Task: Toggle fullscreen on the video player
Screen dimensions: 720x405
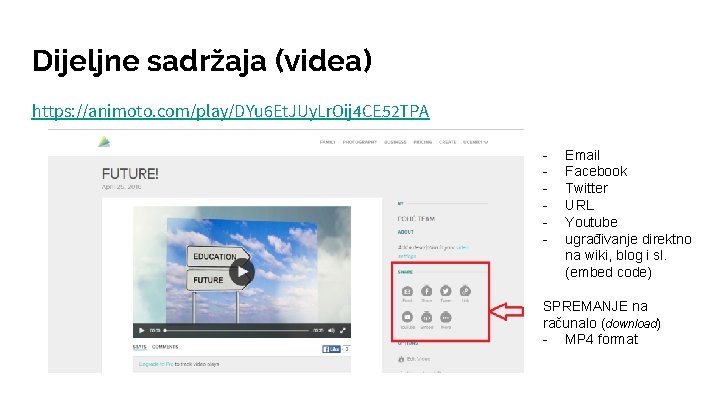Action: pos(343,330)
